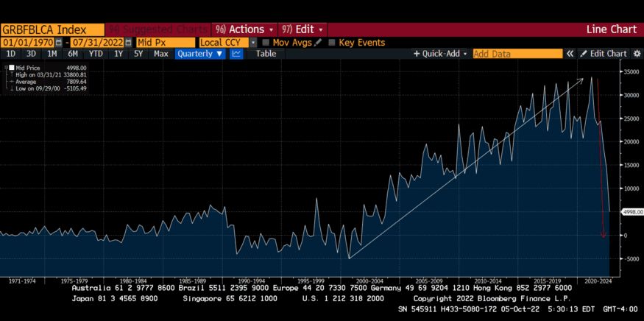Open the end date calendar picker
This screenshot has width=644, height=321.
[x=129, y=43]
